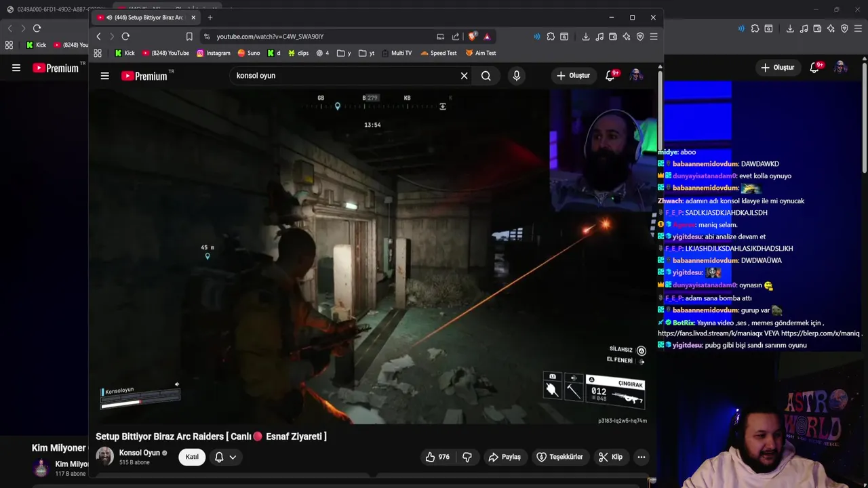This screenshot has width=868, height=488.
Task: Reload the page in the background browser window
Action: point(37,28)
